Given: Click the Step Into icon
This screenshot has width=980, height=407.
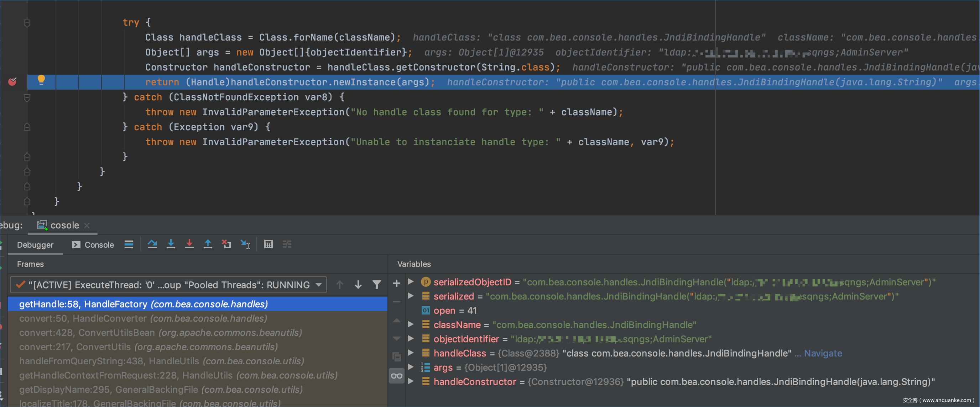Looking at the screenshot, I should click(171, 244).
